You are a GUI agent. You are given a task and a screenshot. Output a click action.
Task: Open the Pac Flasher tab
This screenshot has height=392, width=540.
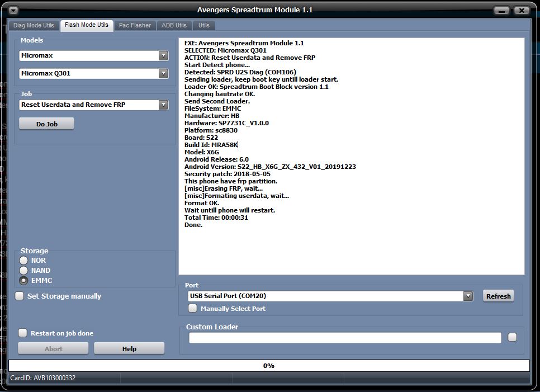click(x=135, y=25)
